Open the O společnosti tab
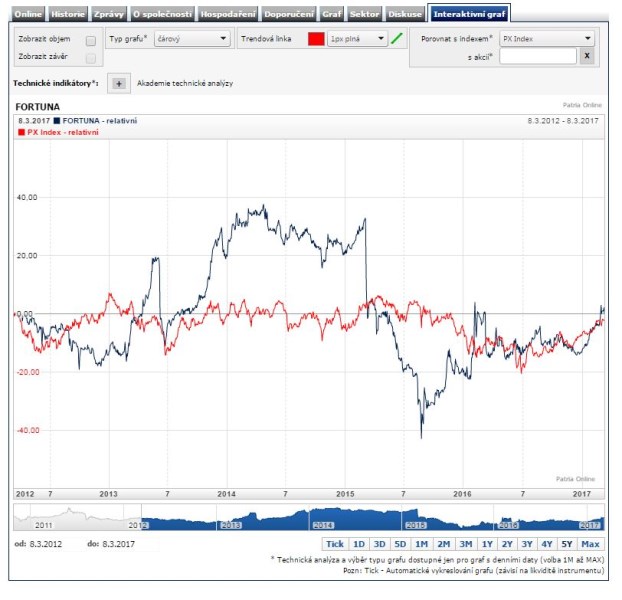Screen dimensions: 622x600 (x=163, y=14)
